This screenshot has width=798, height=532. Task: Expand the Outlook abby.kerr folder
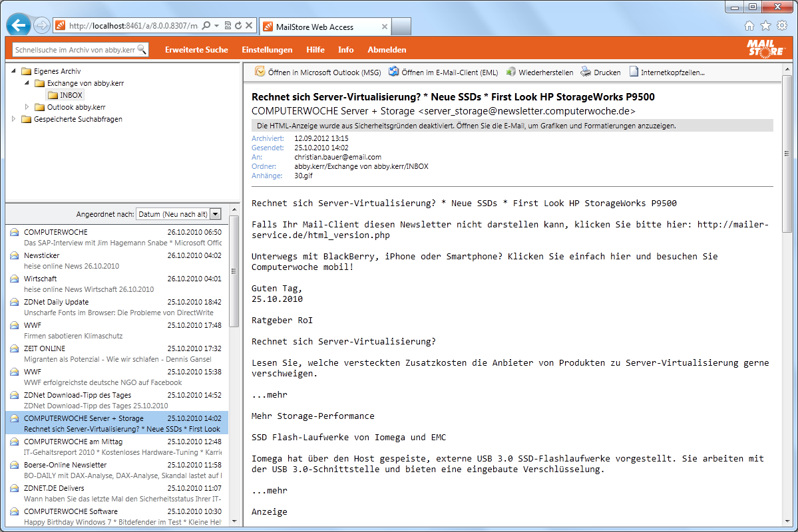tap(27, 107)
